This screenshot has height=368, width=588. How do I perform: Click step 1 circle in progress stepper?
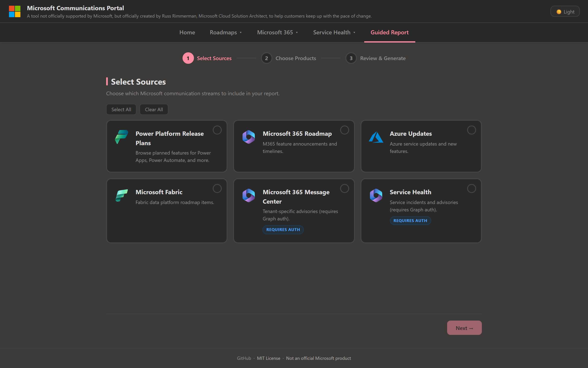coord(188,58)
